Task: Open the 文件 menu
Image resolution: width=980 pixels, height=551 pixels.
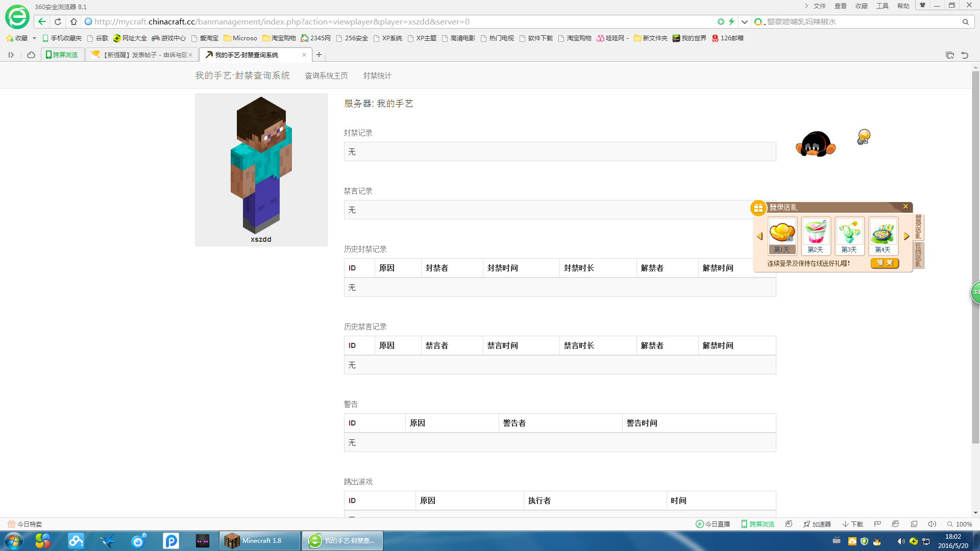Action: [820, 6]
